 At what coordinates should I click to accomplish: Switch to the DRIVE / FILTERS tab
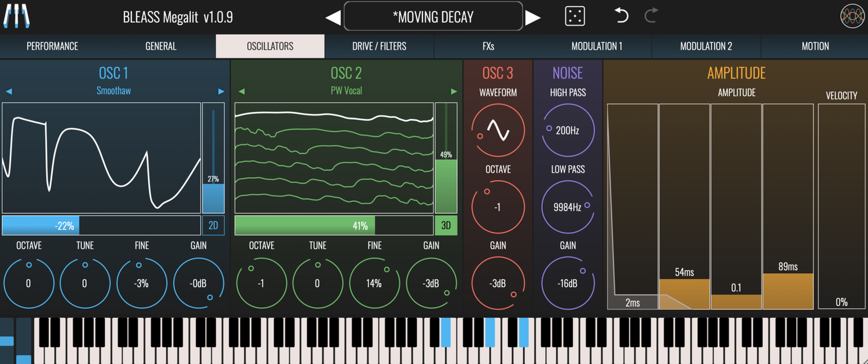(379, 46)
